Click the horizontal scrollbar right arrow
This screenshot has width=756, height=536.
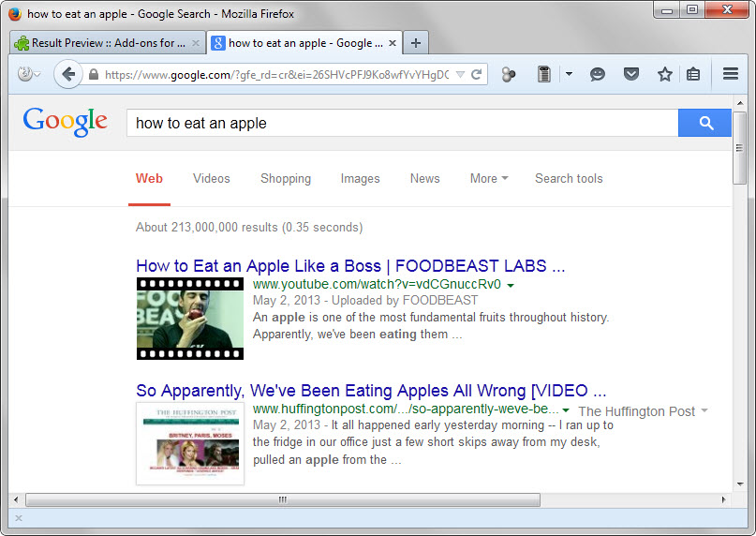724,499
